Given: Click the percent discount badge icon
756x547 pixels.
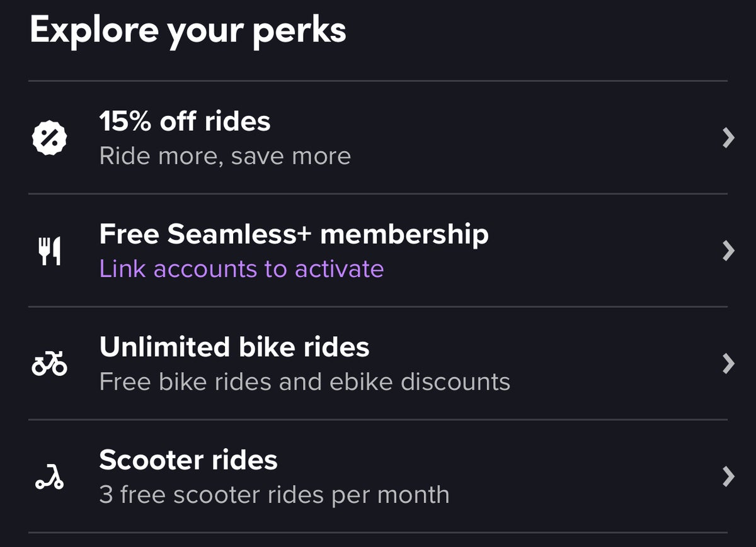Looking at the screenshot, I should (x=50, y=137).
